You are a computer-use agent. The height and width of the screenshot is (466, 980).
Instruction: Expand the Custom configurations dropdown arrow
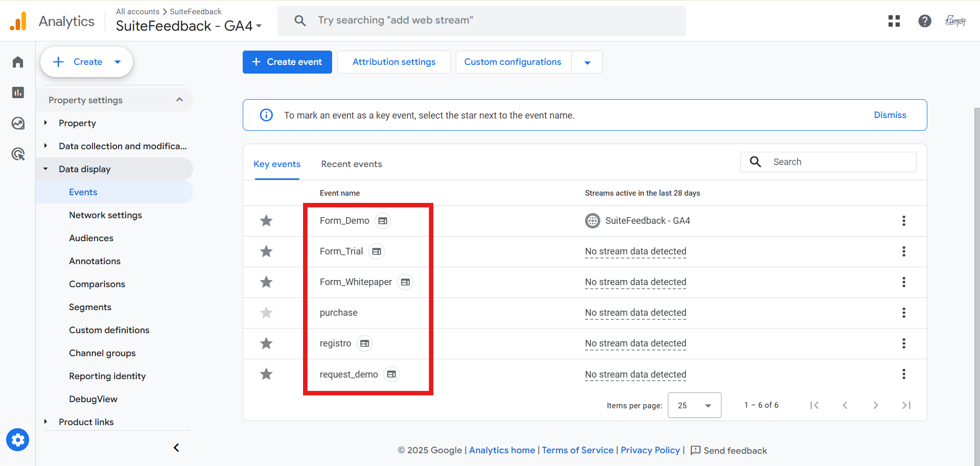point(587,62)
